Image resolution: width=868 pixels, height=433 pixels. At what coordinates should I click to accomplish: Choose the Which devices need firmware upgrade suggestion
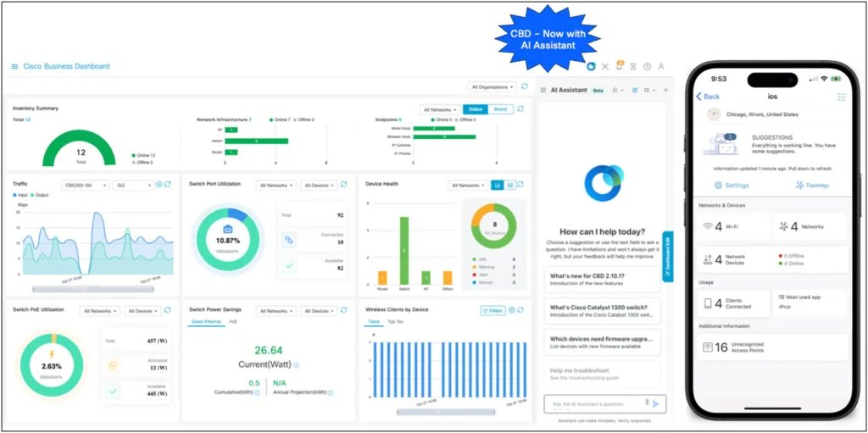pyautogui.click(x=603, y=342)
